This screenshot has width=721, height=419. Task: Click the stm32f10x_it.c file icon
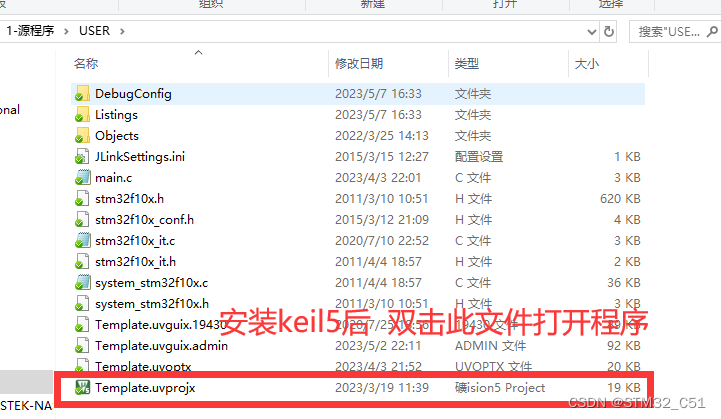tap(82, 241)
